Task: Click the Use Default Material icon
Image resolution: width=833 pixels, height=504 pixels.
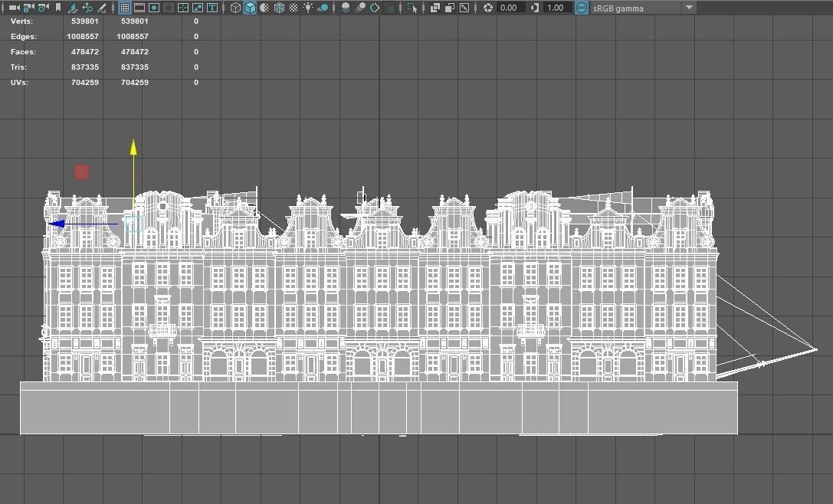Action: point(264,8)
